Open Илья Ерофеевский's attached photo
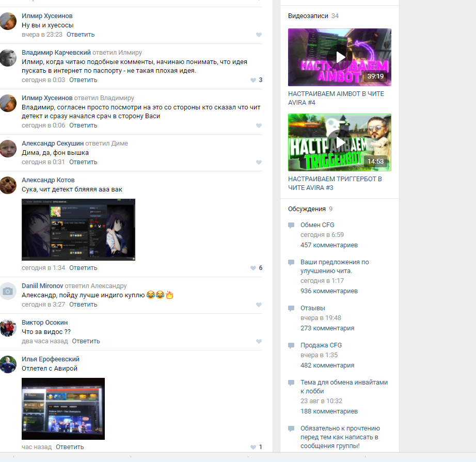This screenshot has width=476, height=462. (63, 408)
